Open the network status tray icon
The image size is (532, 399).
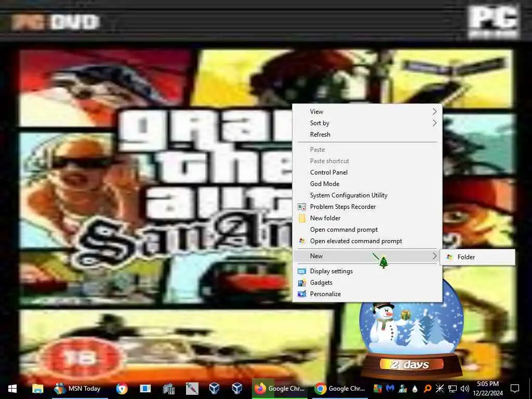(x=453, y=389)
